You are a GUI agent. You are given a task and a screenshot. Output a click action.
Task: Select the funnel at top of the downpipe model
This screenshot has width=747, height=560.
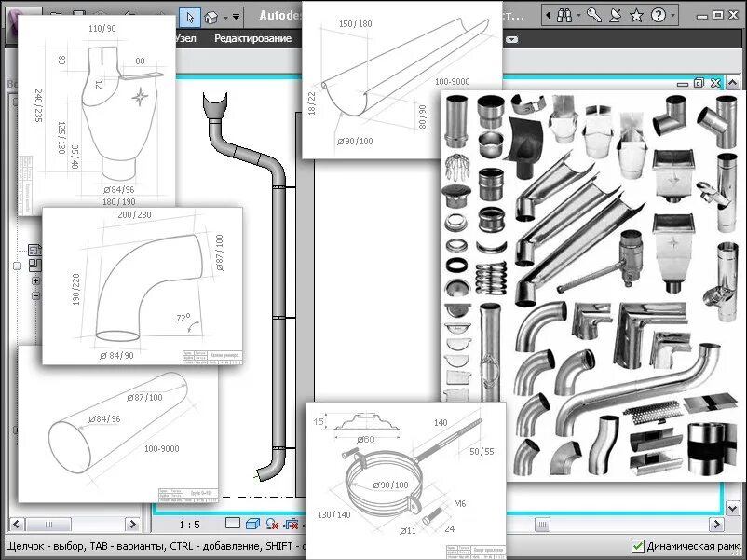(x=215, y=106)
